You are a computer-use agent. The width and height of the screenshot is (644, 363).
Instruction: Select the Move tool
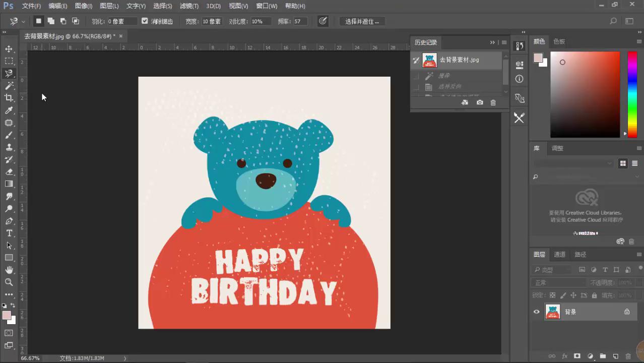point(9,49)
